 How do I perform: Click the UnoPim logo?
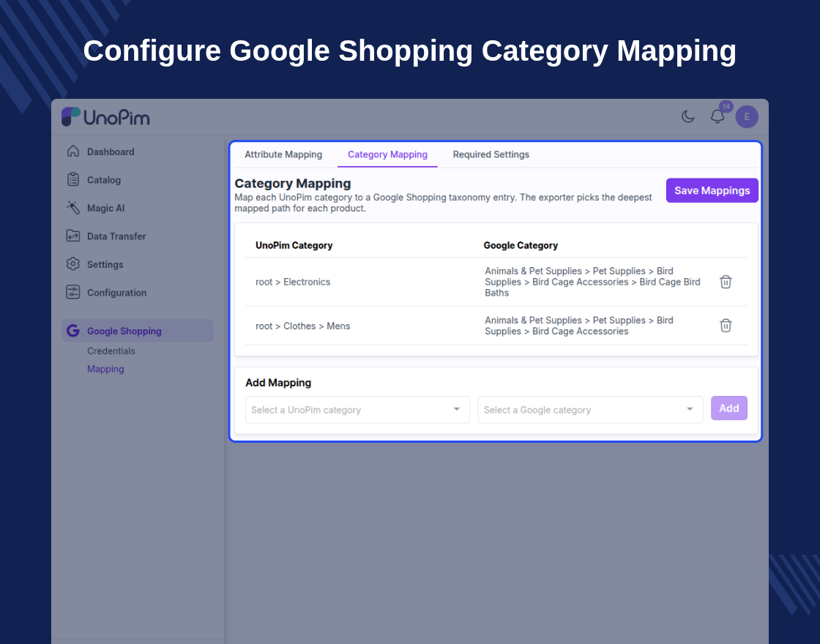tap(105, 117)
